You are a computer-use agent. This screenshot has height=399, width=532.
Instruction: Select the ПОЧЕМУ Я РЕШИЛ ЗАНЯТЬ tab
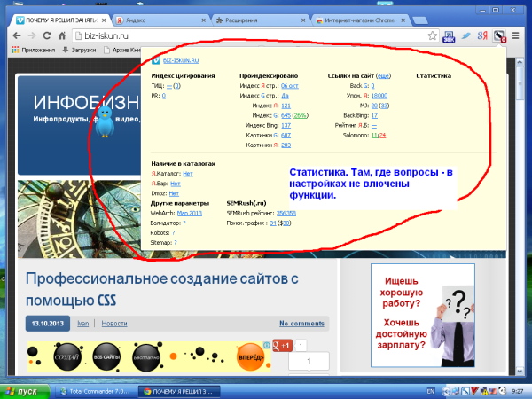[61, 20]
